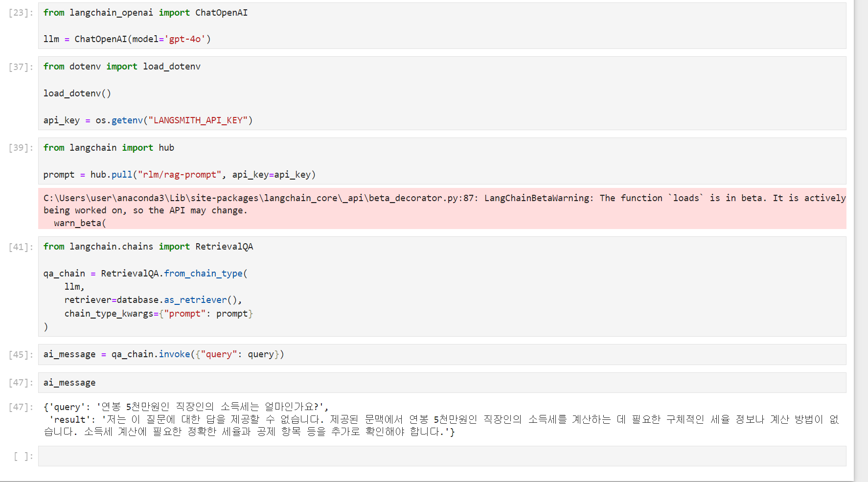Focus the empty new code cell

[x=442, y=456]
